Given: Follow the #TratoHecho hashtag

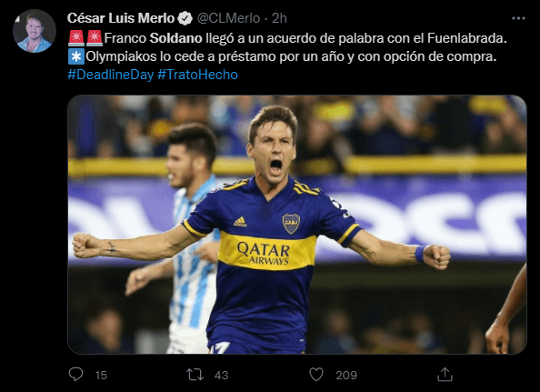Looking at the screenshot, I should [197, 75].
